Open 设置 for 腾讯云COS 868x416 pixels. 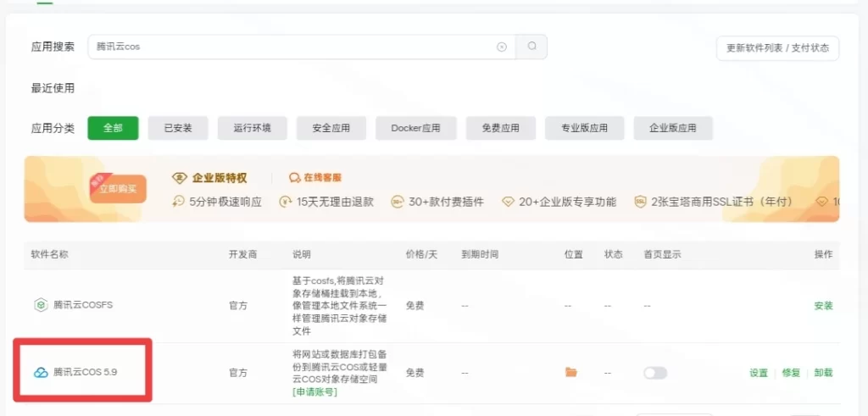click(759, 373)
